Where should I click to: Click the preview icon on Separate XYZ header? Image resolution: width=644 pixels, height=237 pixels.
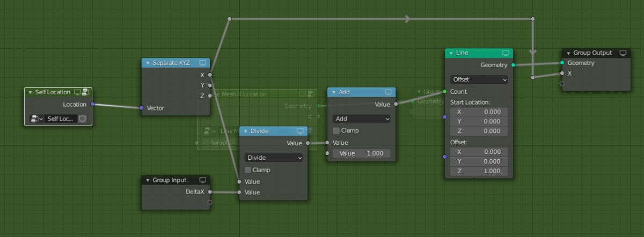[x=203, y=63]
